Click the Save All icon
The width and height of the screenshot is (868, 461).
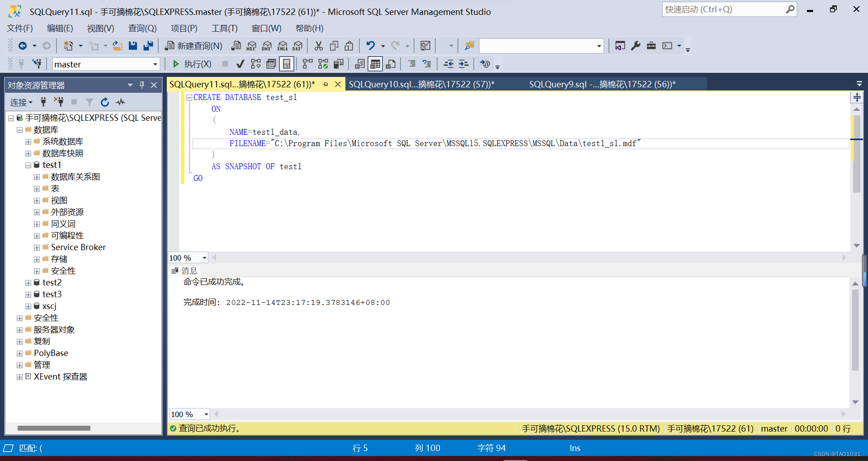[148, 46]
